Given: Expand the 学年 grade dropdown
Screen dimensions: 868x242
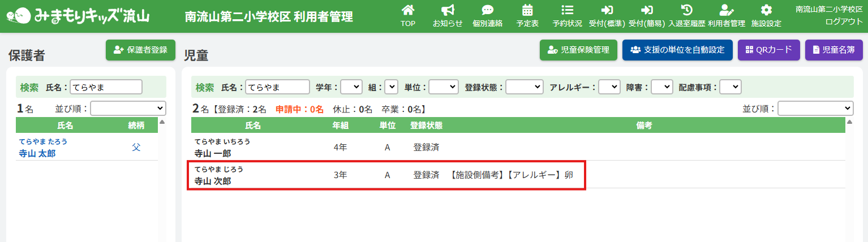Looking at the screenshot, I should point(351,87).
